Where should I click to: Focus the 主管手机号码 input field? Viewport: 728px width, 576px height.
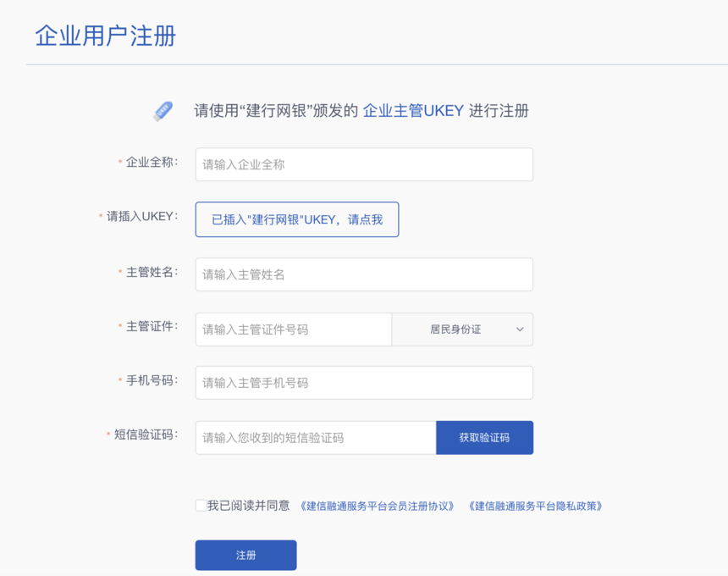pyautogui.click(x=364, y=383)
